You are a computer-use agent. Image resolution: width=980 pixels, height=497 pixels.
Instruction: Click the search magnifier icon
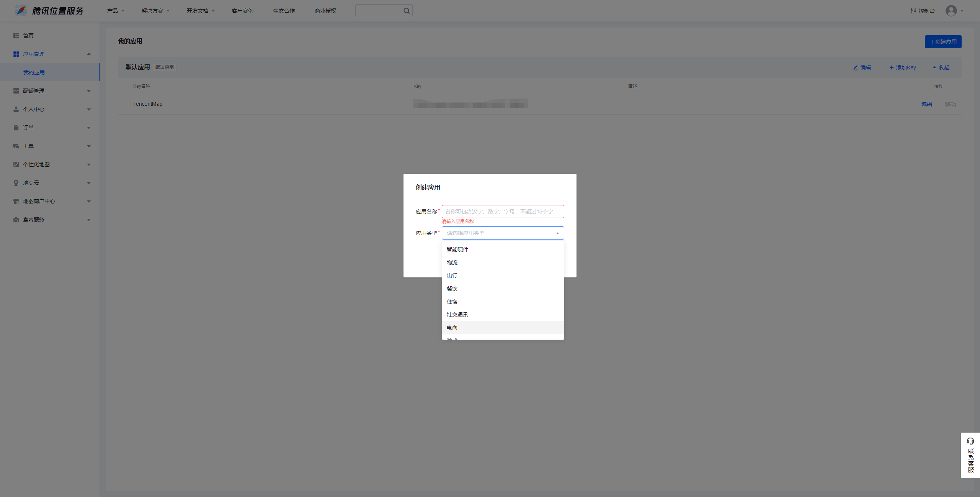point(406,11)
